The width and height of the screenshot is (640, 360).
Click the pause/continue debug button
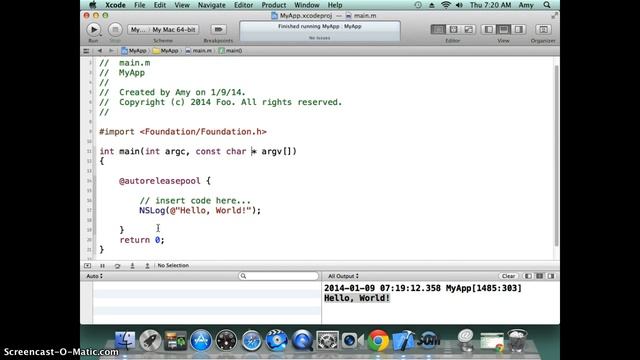[102, 266]
